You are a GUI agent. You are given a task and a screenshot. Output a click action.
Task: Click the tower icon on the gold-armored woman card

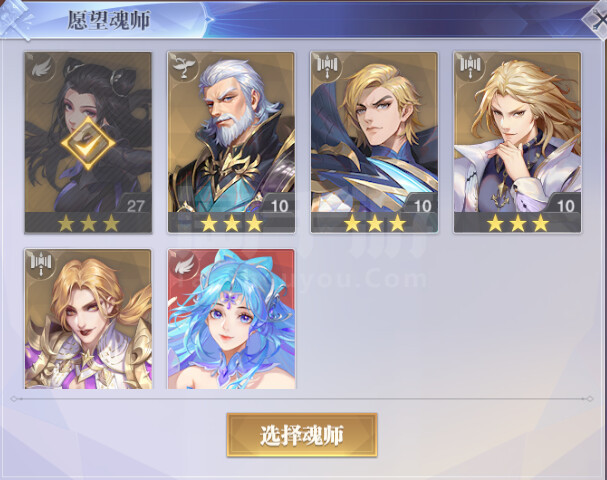(41, 264)
